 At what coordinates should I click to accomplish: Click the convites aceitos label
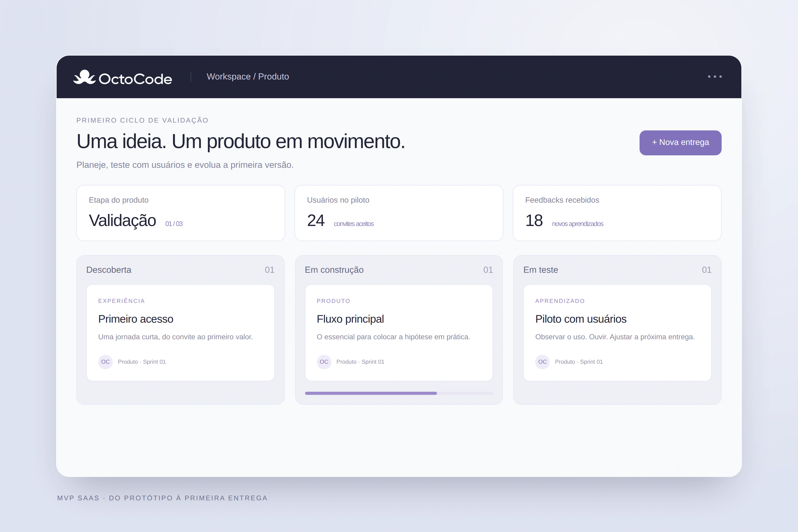(354, 224)
